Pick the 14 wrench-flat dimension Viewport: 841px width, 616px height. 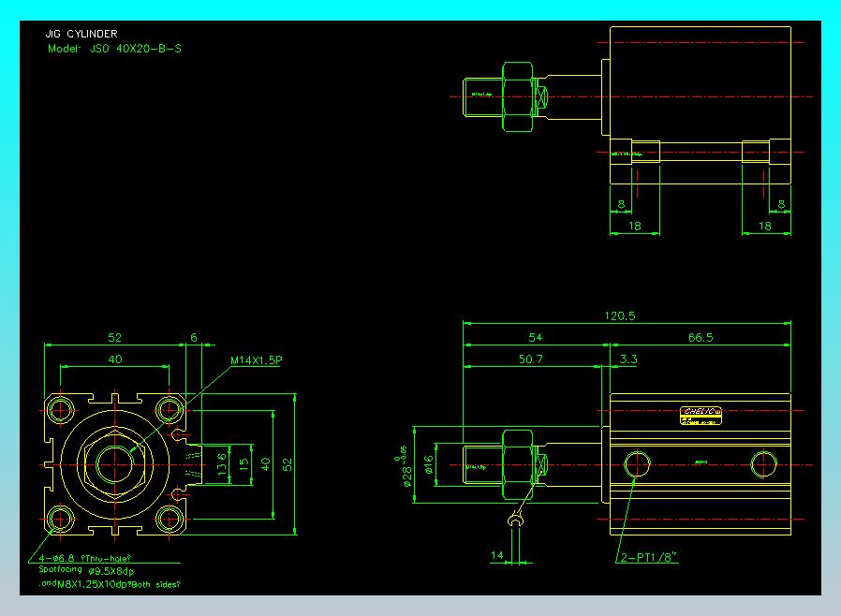pyautogui.click(x=497, y=555)
